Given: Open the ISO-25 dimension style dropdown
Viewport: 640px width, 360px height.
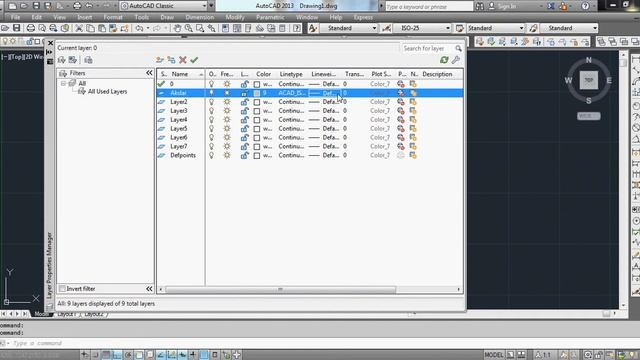Looking at the screenshot, I should click(x=447, y=28).
